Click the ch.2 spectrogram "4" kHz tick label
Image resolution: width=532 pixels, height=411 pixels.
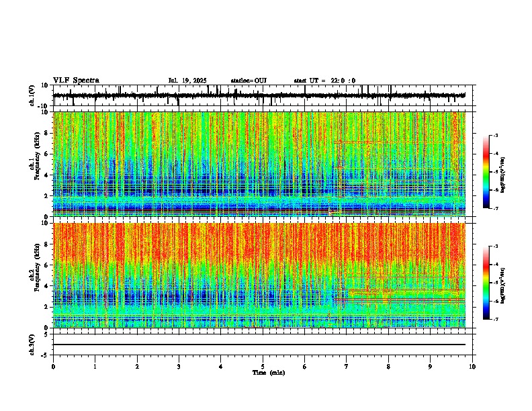click(46, 286)
